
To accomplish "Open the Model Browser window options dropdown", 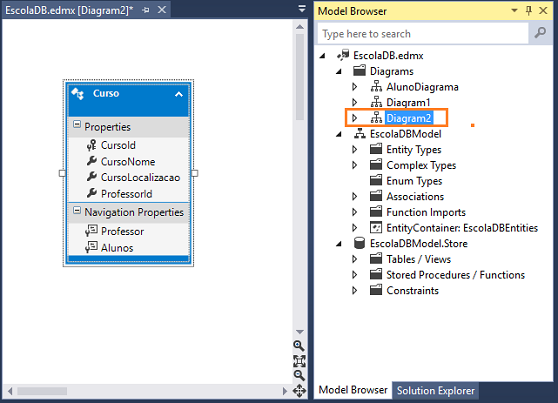I will click(x=514, y=11).
